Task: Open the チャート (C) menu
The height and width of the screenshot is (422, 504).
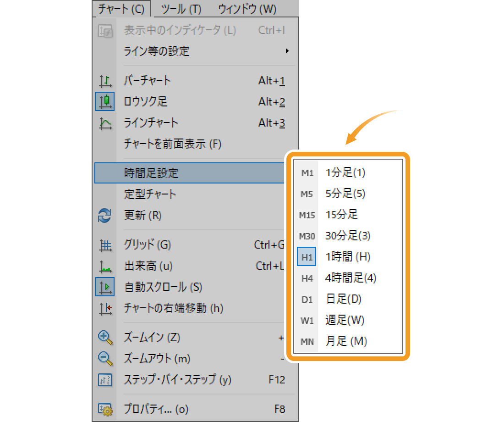Action: coord(121,9)
